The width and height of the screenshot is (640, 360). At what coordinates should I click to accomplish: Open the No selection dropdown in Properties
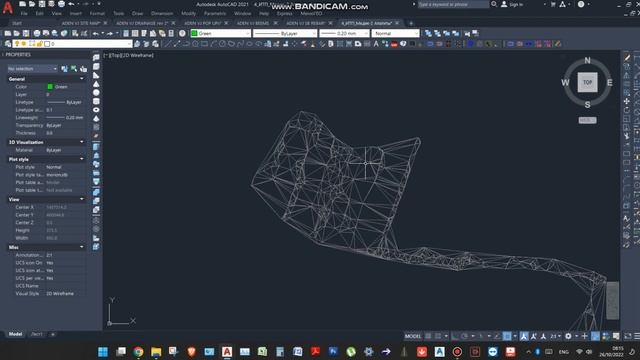point(32,69)
